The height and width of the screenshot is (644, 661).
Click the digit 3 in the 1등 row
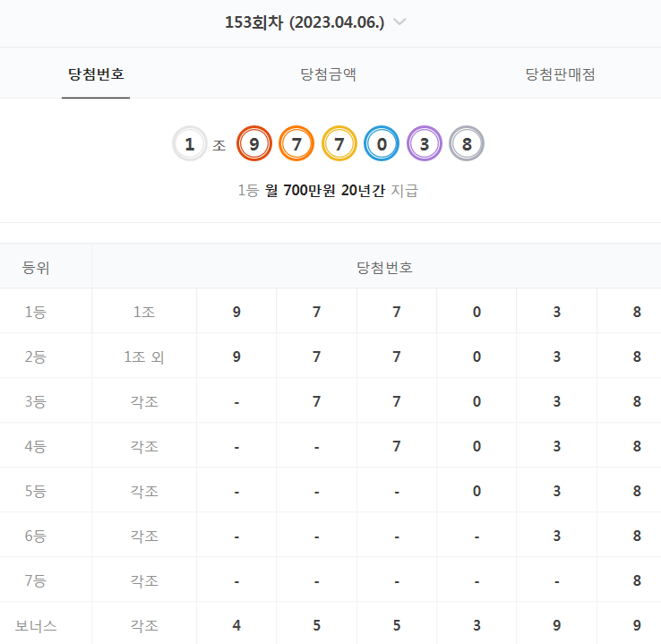pos(556,312)
